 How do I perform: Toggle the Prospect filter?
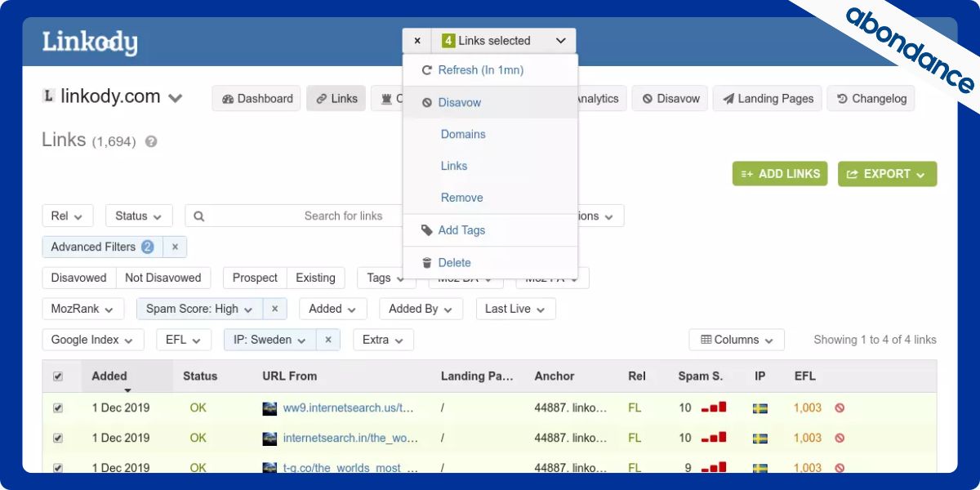(x=255, y=278)
